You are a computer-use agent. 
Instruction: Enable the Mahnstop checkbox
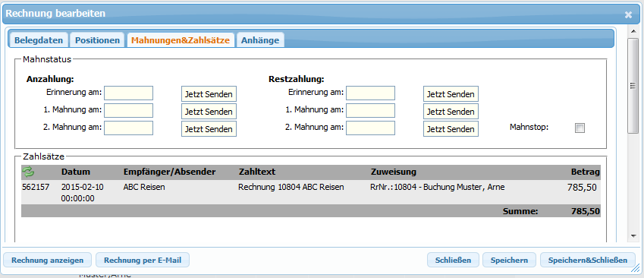(x=580, y=128)
